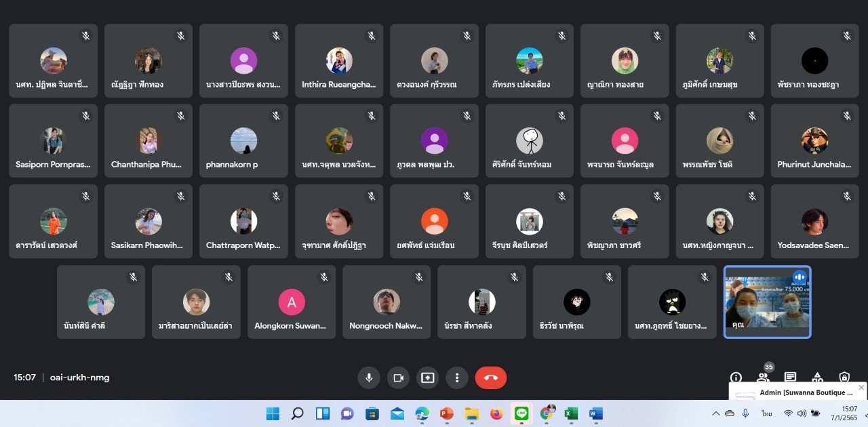The image size is (868, 427).
Task: Expand the system tray hidden icons chevron
Action: [715, 413]
